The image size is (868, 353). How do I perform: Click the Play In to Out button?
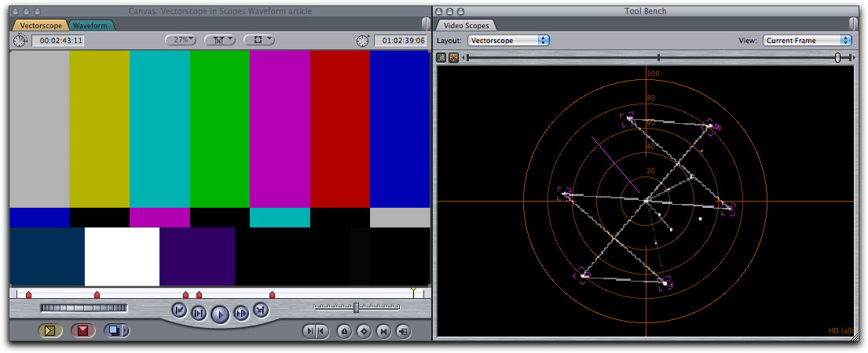(x=199, y=313)
